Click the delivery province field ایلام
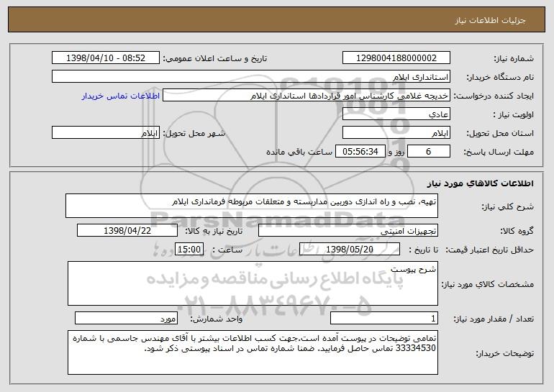 pyautogui.click(x=396, y=133)
